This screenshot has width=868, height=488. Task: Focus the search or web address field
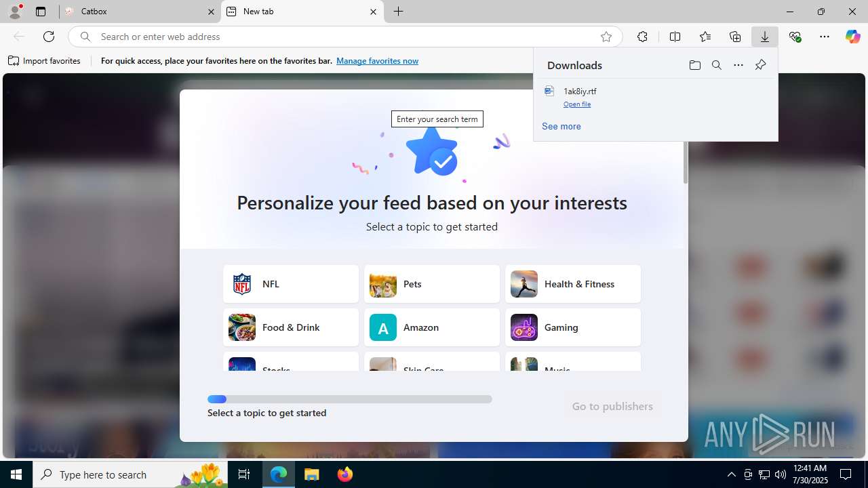click(x=346, y=37)
